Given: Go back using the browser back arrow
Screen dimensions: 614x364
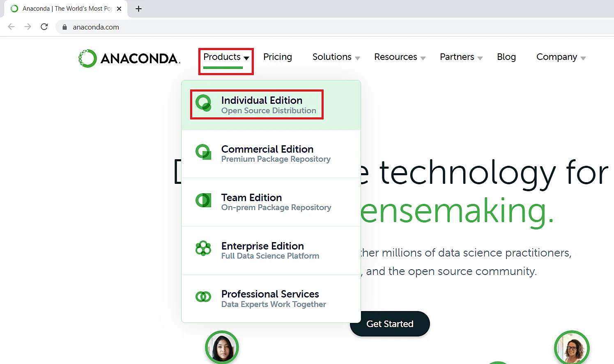Looking at the screenshot, I should (11, 27).
